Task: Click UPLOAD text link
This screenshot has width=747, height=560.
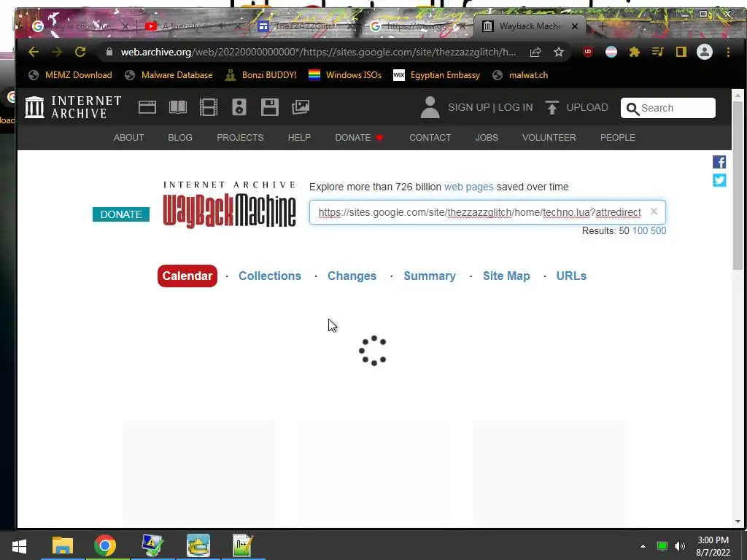Action: tap(587, 107)
